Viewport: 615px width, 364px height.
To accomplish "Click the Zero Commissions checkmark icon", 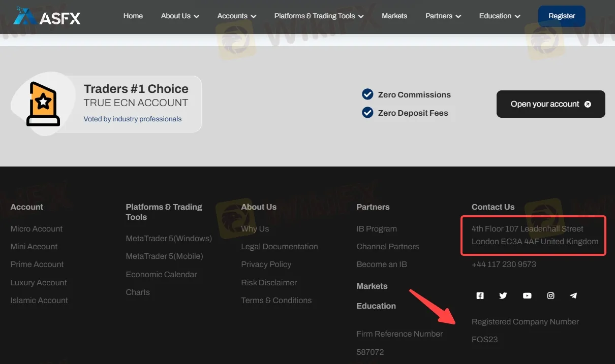I will tap(367, 94).
